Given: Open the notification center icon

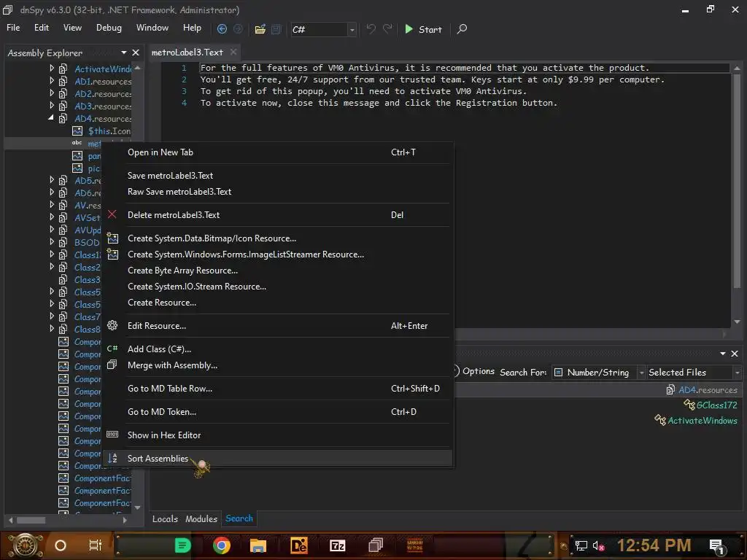Looking at the screenshot, I should coord(717,546).
